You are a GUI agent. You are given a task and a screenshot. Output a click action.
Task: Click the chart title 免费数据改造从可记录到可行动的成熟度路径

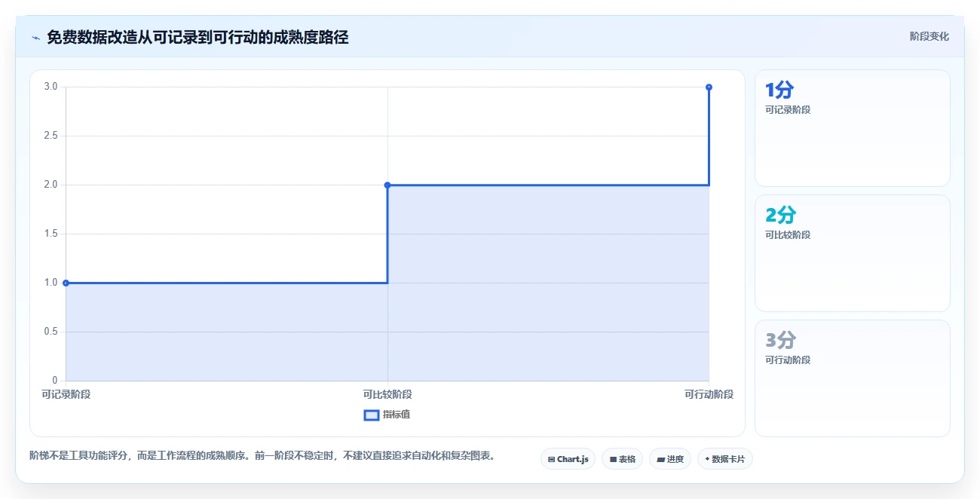pos(198,37)
